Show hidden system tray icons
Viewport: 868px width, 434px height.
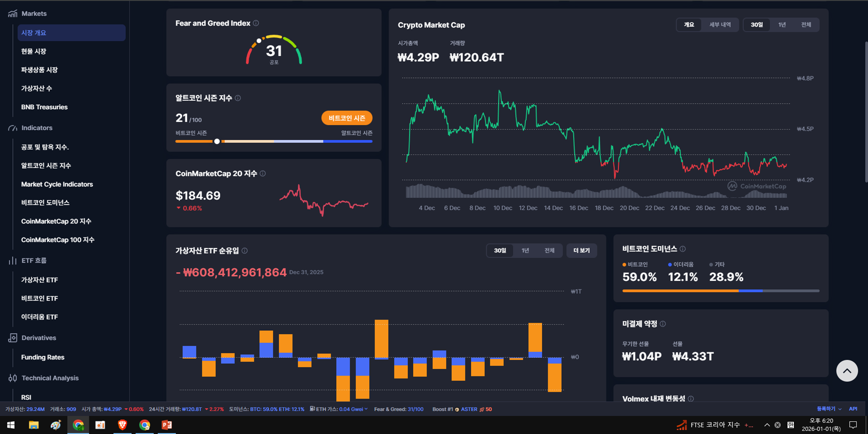pyautogui.click(x=767, y=425)
